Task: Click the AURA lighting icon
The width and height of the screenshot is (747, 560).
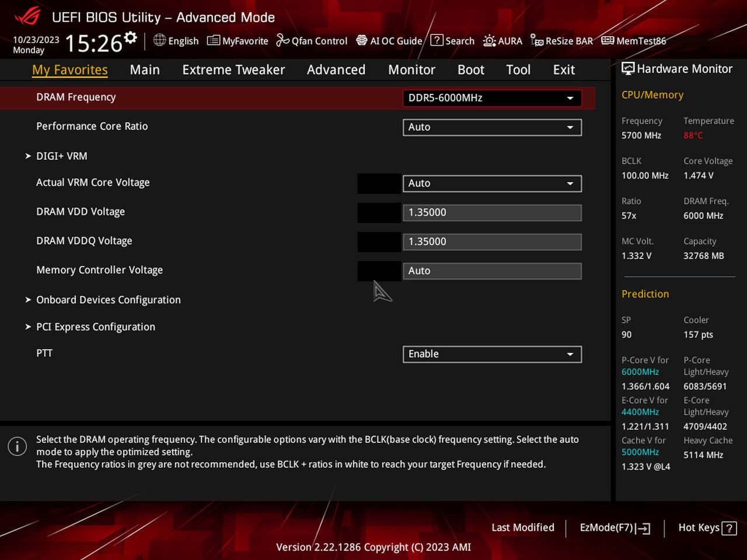Action: [x=490, y=40]
